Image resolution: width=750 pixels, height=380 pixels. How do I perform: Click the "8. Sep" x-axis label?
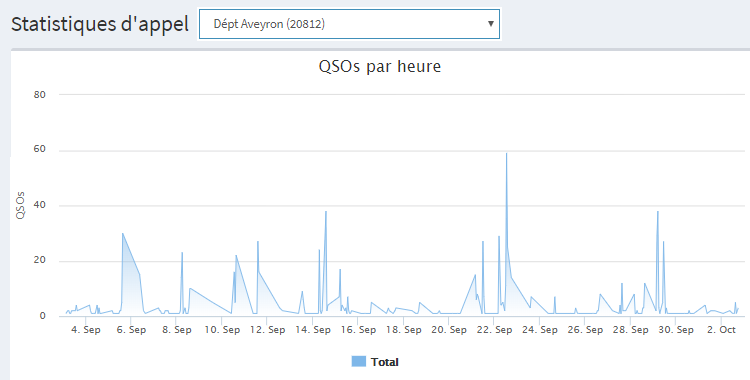177,330
